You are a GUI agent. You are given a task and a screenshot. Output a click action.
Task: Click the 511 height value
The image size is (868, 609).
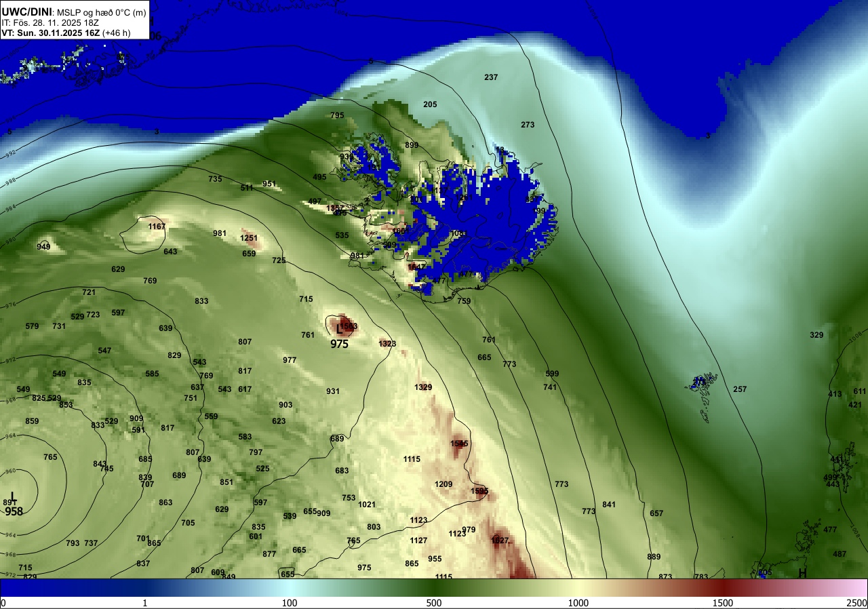pos(247,188)
